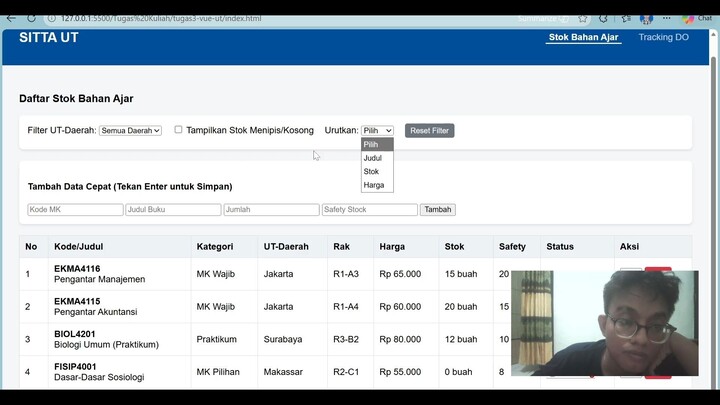Focus the Judul Buku input field

click(x=173, y=209)
